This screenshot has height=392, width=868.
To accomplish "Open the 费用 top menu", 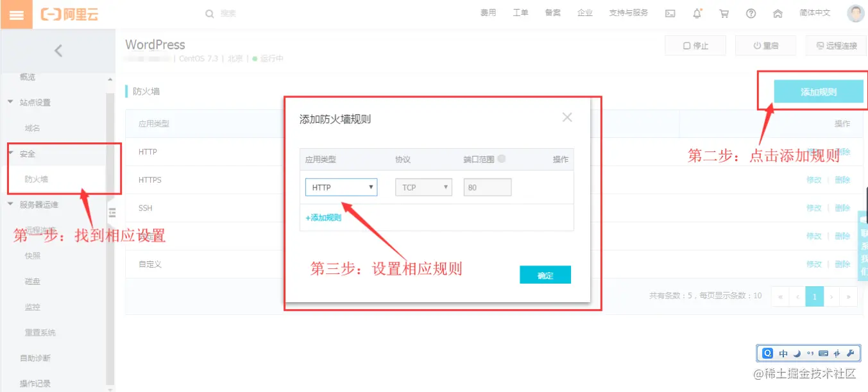I will pyautogui.click(x=488, y=13).
